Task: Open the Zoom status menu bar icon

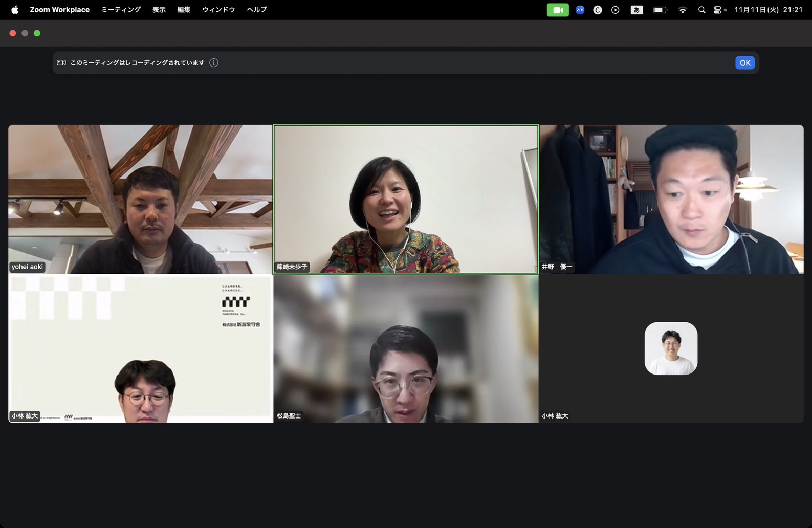Action: 580,10
